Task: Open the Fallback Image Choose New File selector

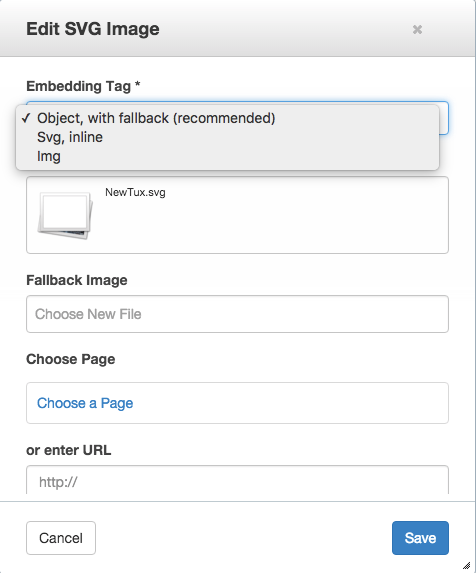Action: 237,314
